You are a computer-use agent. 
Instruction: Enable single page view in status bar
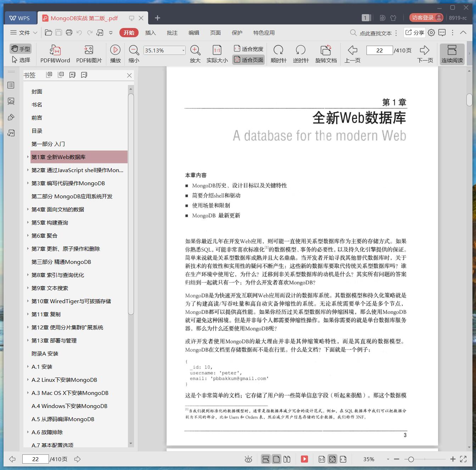click(276, 459)
